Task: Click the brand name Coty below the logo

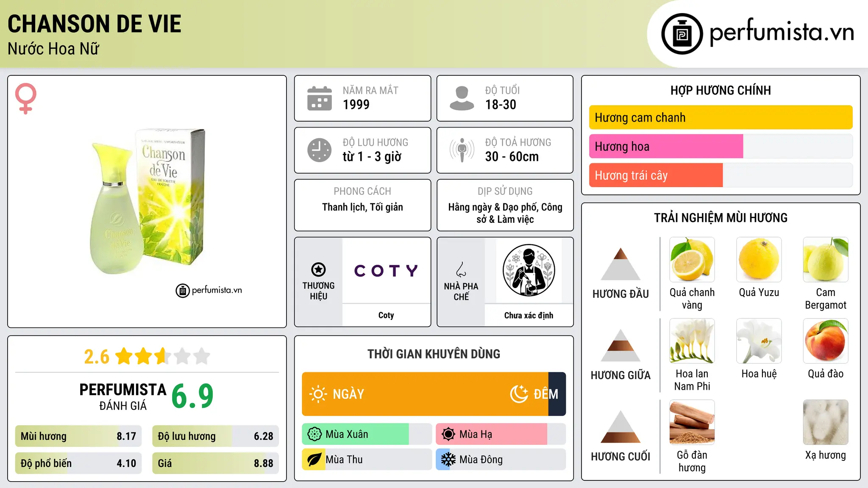Action: 386,315
